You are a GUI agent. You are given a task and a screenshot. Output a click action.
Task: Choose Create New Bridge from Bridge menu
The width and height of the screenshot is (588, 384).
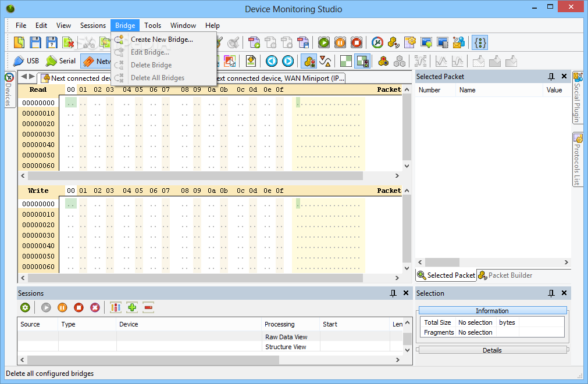point(164,40)
